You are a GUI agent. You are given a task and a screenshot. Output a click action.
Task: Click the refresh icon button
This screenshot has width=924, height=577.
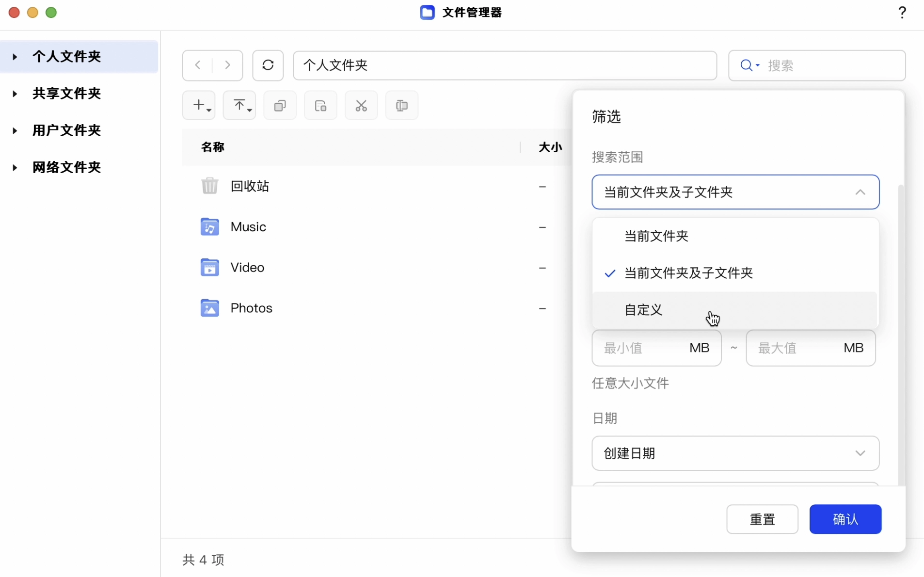tap(268, 65)
